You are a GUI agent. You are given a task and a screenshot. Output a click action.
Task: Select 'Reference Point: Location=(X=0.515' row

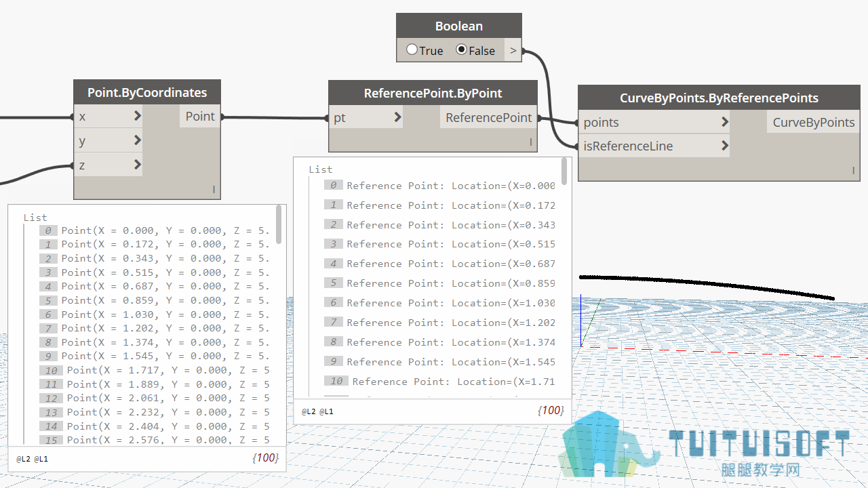439,244
